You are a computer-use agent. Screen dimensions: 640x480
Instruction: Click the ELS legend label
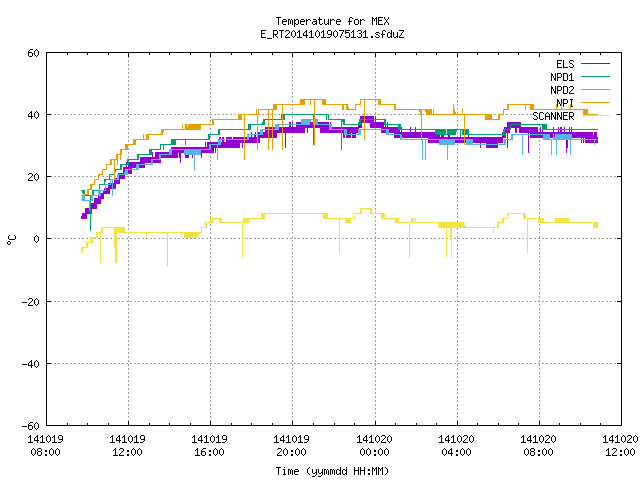pos(565,64)
